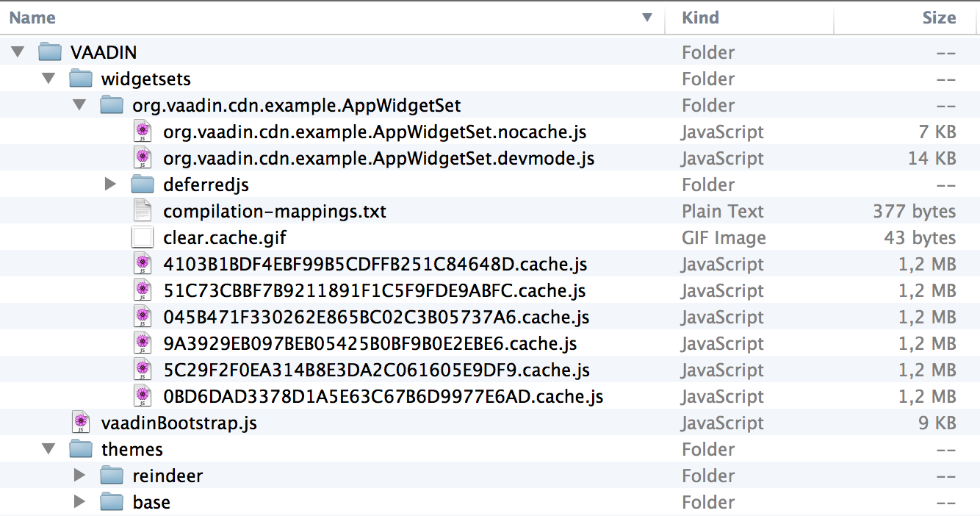Select org.vaadin.cdn.example.AppWidgetSet.devmode.js file name
980x516 pixels.
[x=379, y=159]
